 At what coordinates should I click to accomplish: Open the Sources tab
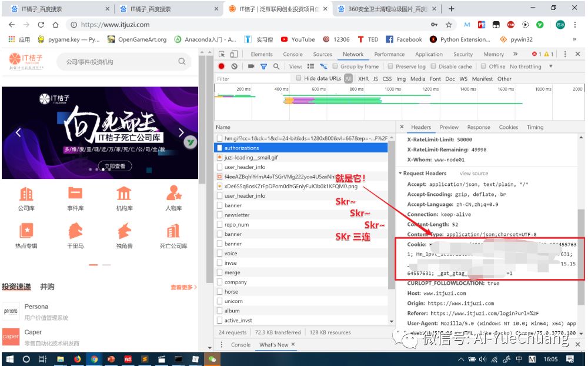(322, 54)
